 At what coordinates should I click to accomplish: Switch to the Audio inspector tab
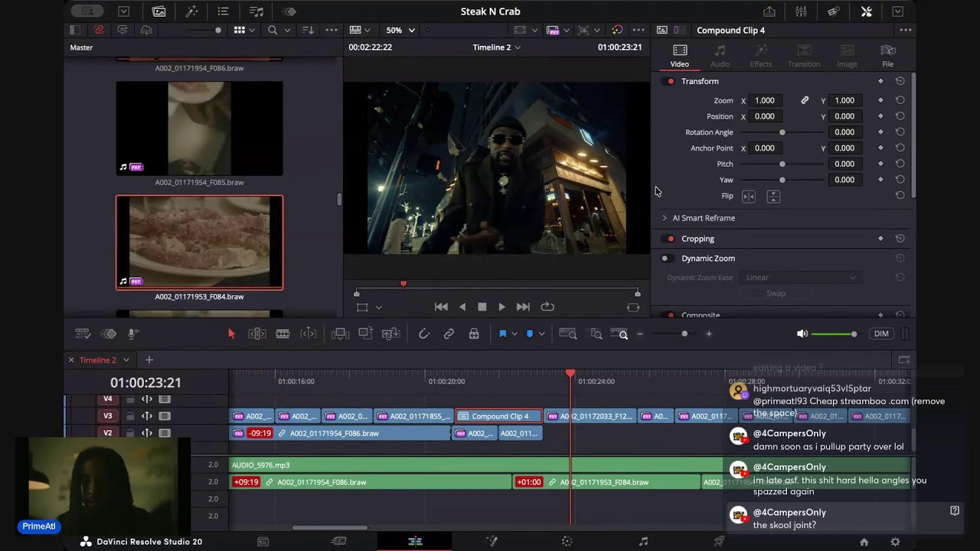pyautogui.click(x=720, y=56)
